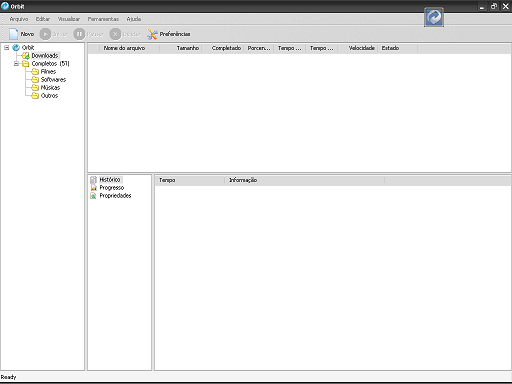Click the Completos folder icon
The width and height of the screenshot is (512, 384).
(26, 64)
